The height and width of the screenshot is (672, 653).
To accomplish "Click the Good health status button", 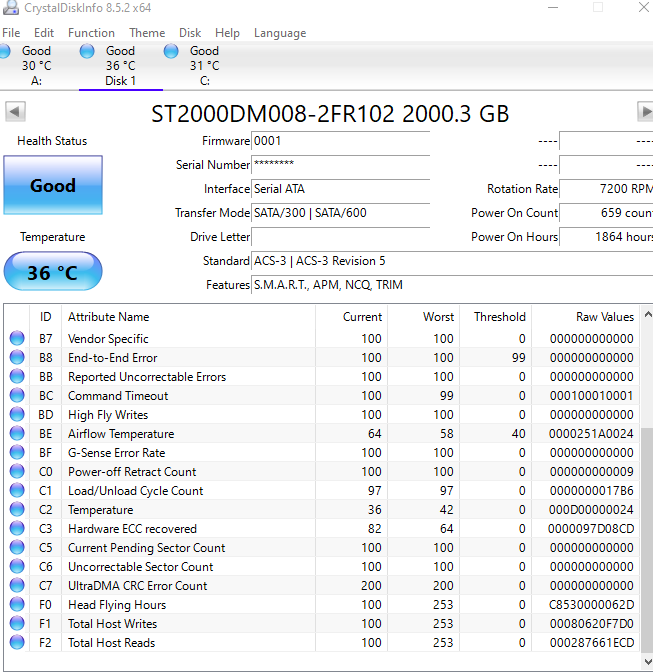I will [x=53, y=185].
